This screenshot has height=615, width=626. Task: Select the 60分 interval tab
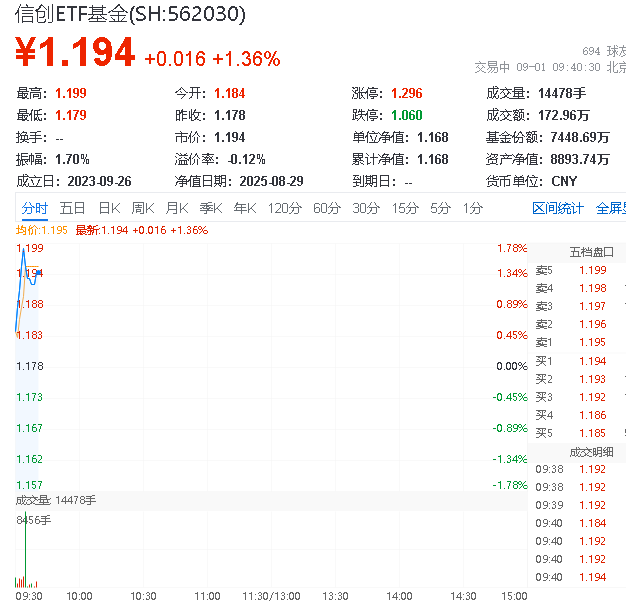[x=327, y=208]
